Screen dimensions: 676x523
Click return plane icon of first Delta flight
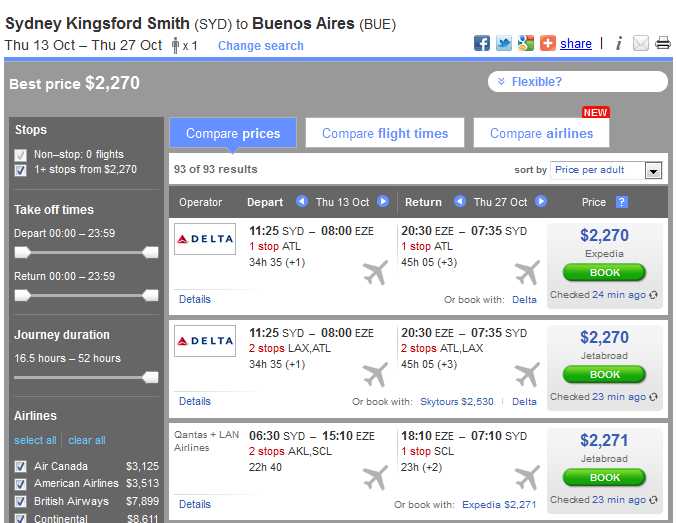[x=527, y=272]
